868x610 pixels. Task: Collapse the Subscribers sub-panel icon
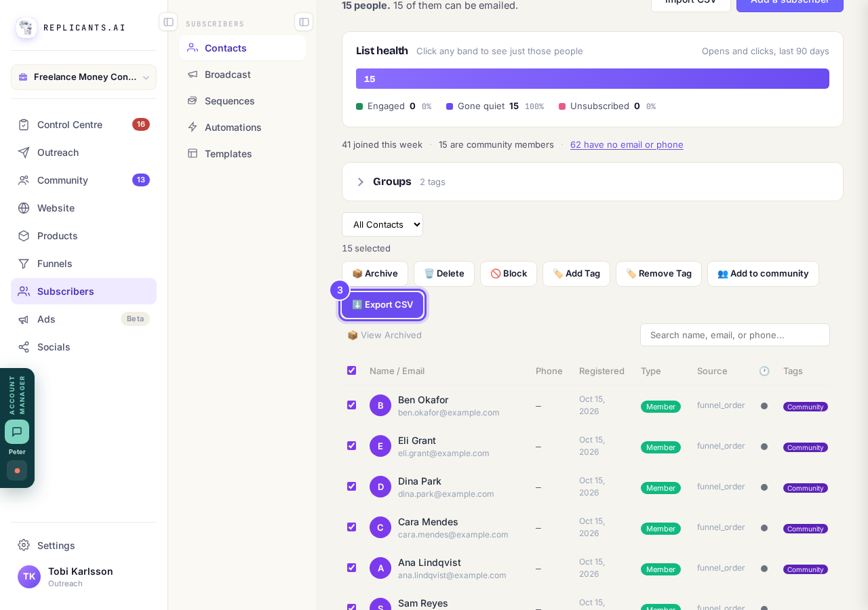click(304, 22)
